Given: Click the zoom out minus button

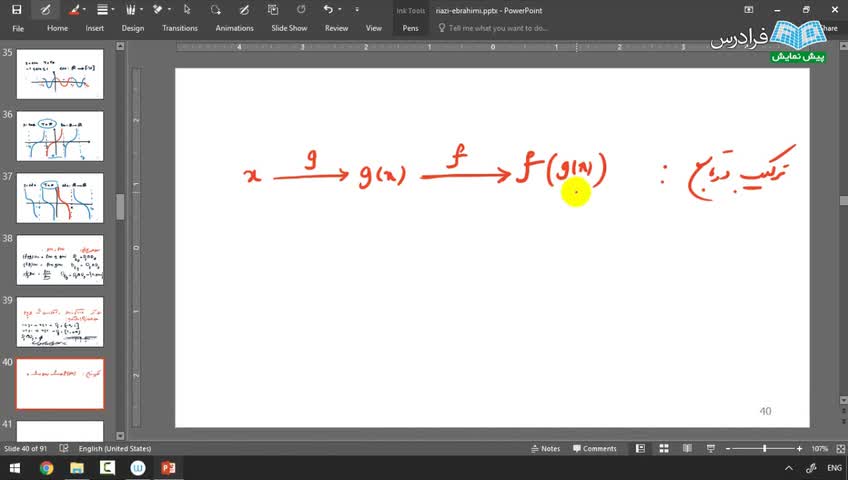Looking at the screenshot, I should coord(728,449).
